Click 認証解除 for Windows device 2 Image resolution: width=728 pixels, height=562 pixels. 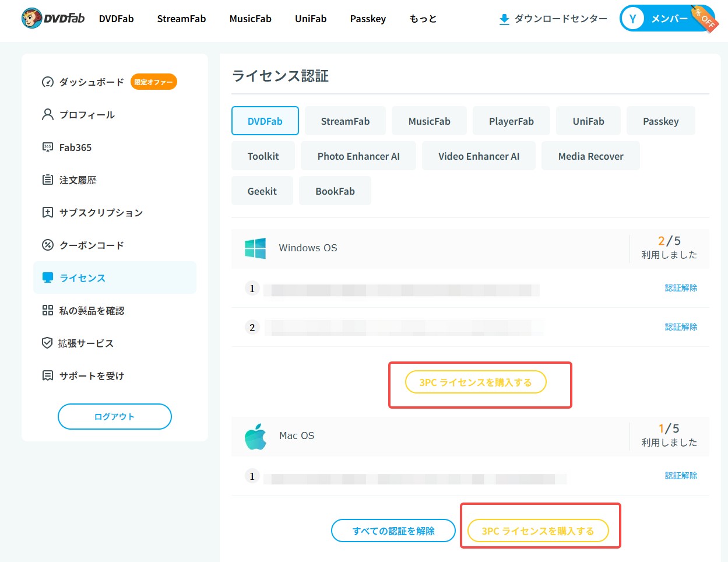point(681,327)
